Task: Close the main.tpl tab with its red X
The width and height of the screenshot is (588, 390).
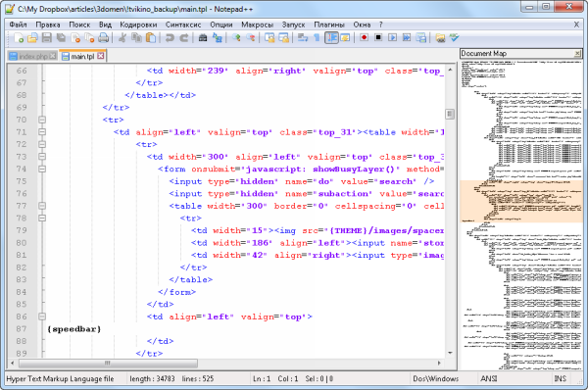Action: click(101, 56)
